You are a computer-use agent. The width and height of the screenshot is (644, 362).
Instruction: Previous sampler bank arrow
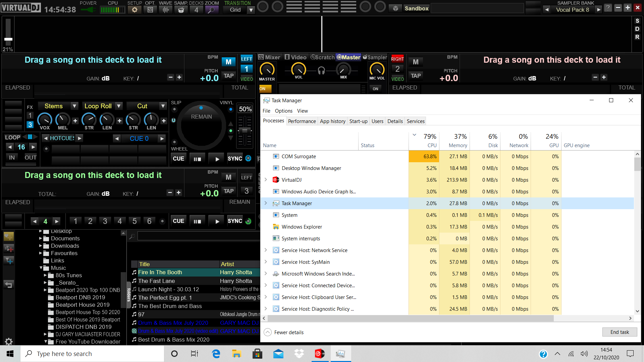pyautogui.click(x=547, y=10)
